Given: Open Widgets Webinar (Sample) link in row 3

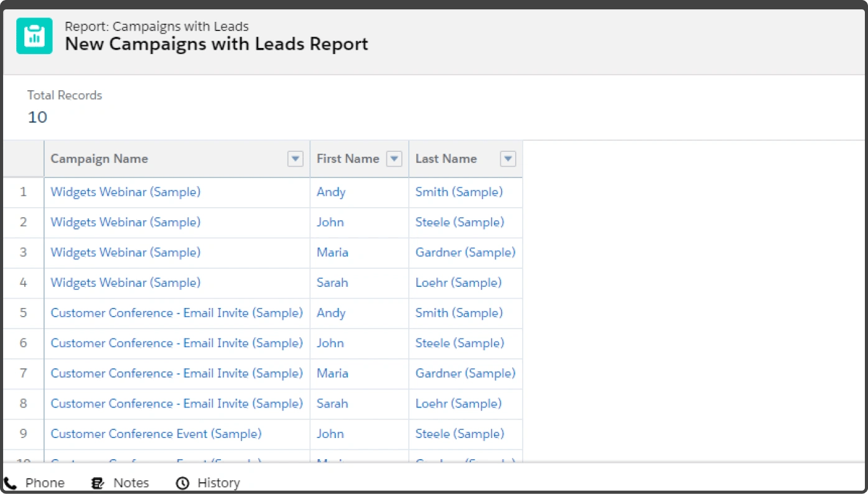Looking at the screenshot, I should 126,253.
